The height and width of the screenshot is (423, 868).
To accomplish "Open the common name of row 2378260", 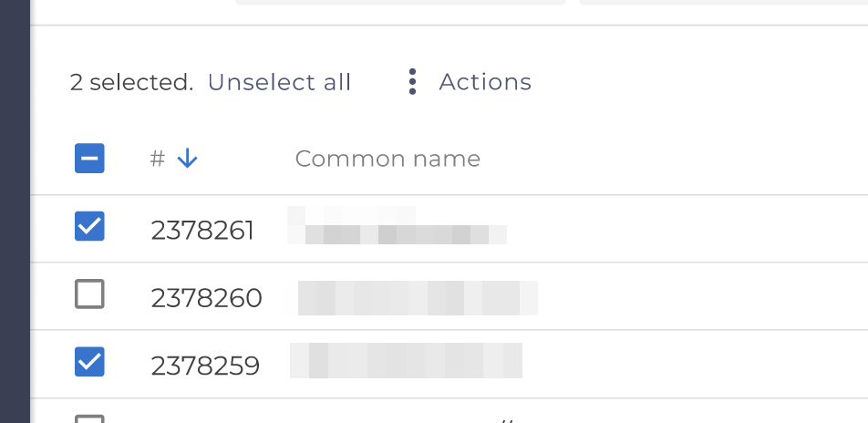I will pyautogui.click(x=409, y=298).
